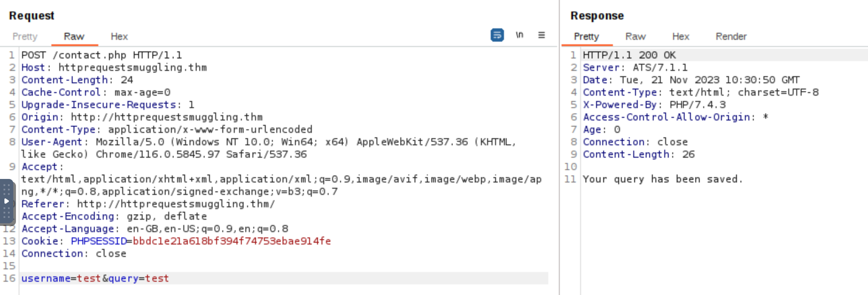868x295 pixels.
Task: Toggle the word wrap icon in Request panel
Action: pos(497,35)
